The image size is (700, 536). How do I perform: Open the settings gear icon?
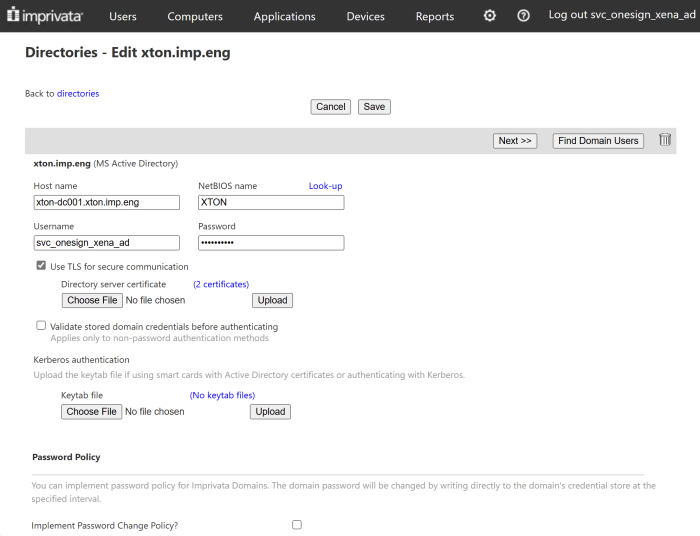coord(490,16)
